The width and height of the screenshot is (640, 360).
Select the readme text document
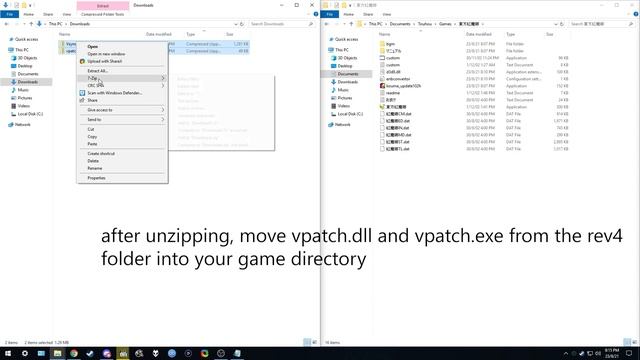click(x=393, y=93)
